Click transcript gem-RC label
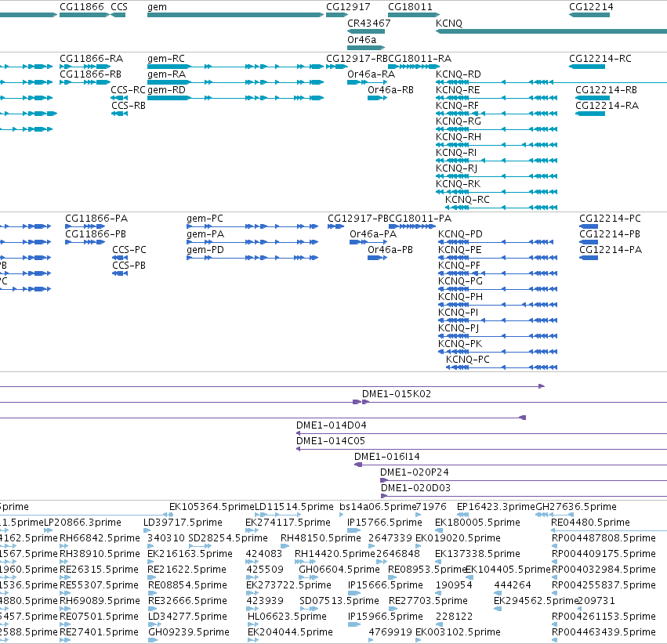The width and height of the screenshot is (667, 644). click(166, 58)
